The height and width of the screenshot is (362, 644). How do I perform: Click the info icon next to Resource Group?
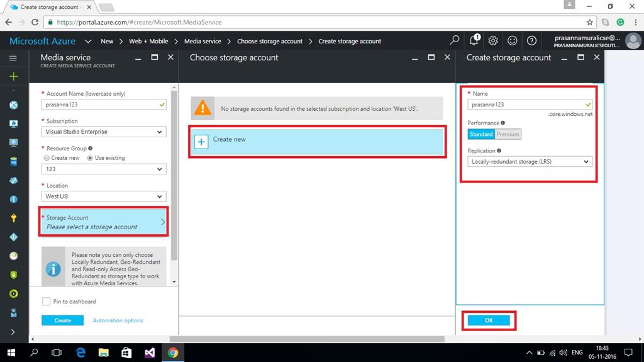pyautogui.click(x=91, y=148)
